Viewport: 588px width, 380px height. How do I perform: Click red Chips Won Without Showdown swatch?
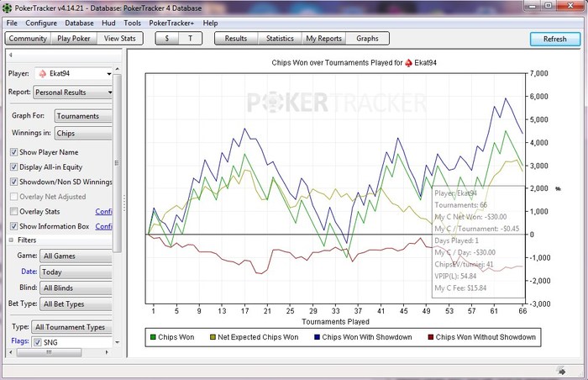click(430, 337)
